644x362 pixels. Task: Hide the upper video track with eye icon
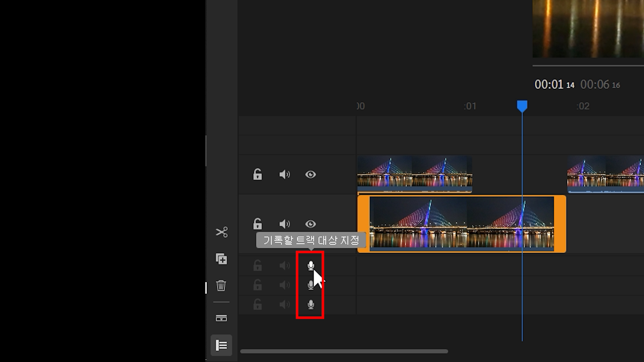click(x=310, y=174)
